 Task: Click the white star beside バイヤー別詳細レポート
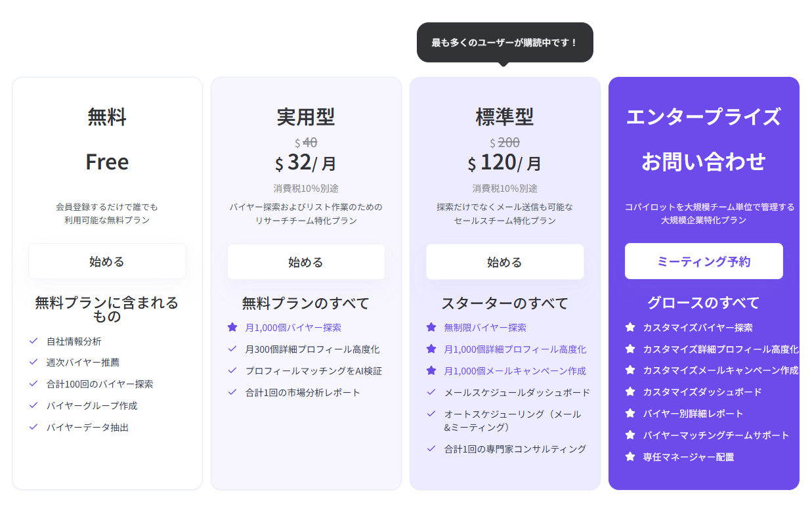coord(630,413)
